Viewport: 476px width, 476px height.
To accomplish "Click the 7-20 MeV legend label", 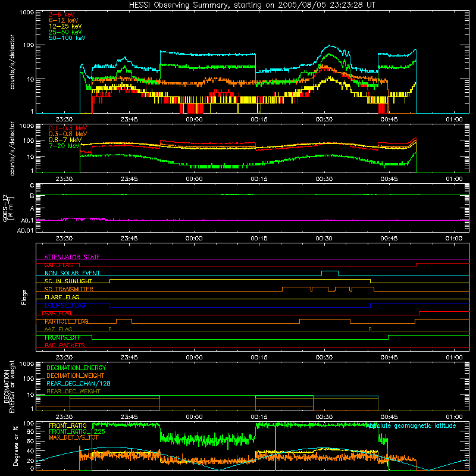I will coord(64,146).
